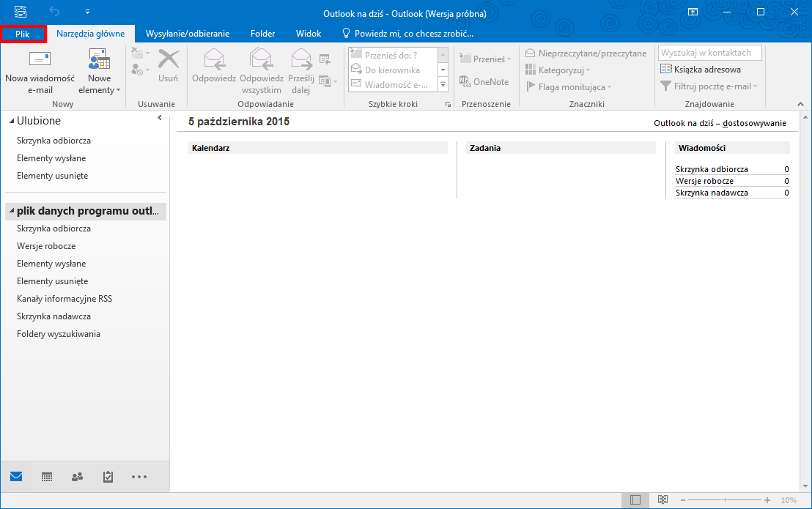Open the Kanały informacyjne RSS folder

pyautogui.click(x=64, y=299)
